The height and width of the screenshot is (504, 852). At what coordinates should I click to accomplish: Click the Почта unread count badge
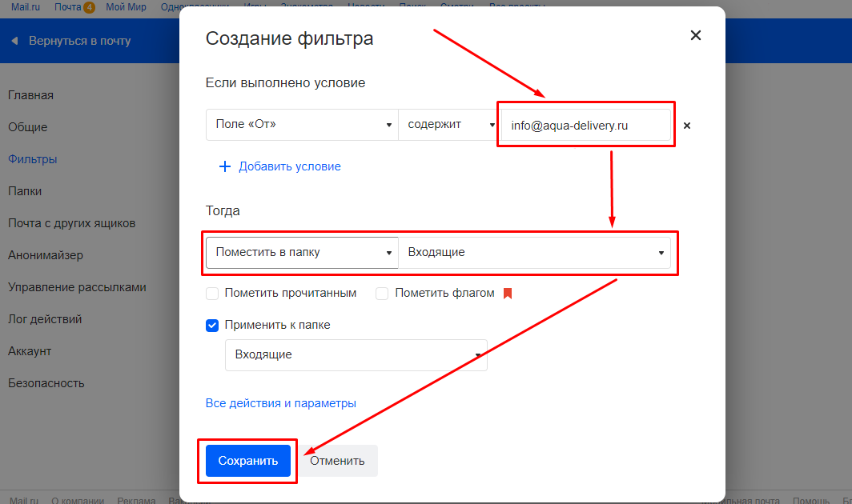89,7
